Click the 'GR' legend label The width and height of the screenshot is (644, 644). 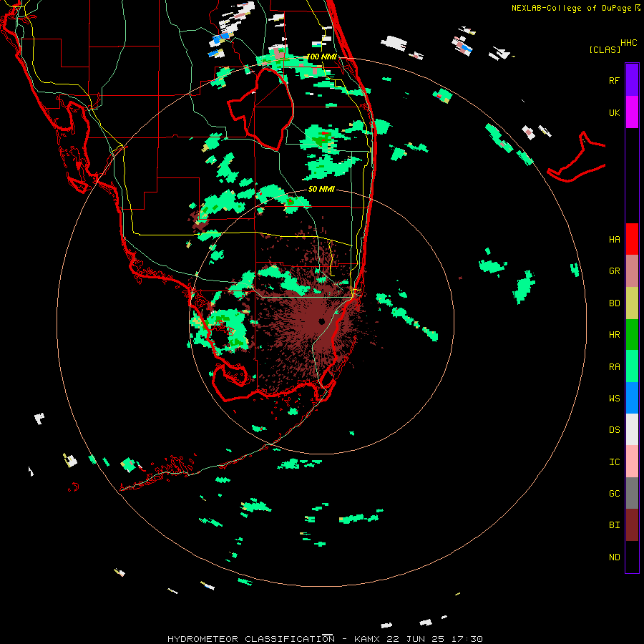[614, 271]
